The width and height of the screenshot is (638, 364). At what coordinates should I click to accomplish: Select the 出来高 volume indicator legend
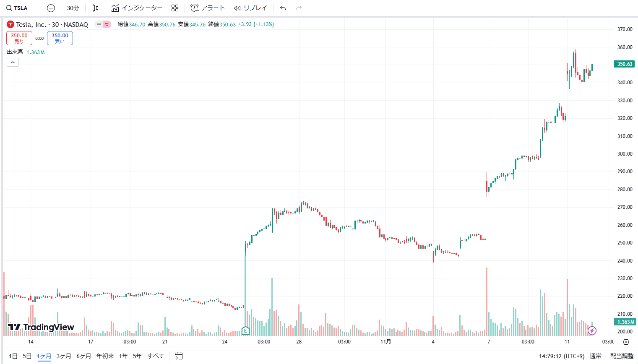pyautogui.click(x=15, y=52)
